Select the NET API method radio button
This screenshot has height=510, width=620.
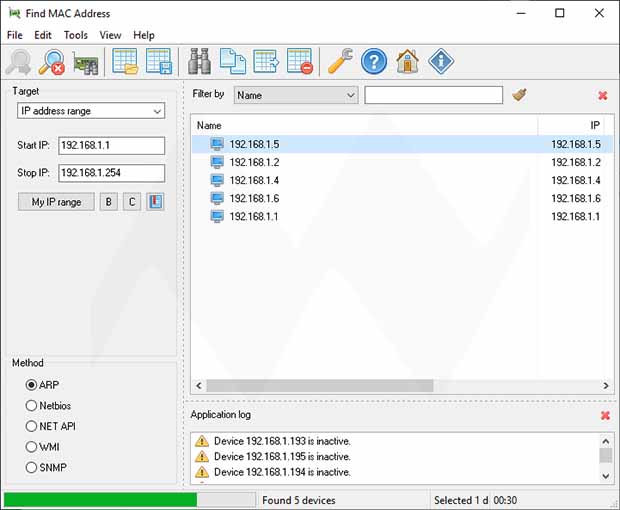click(31, 426)
